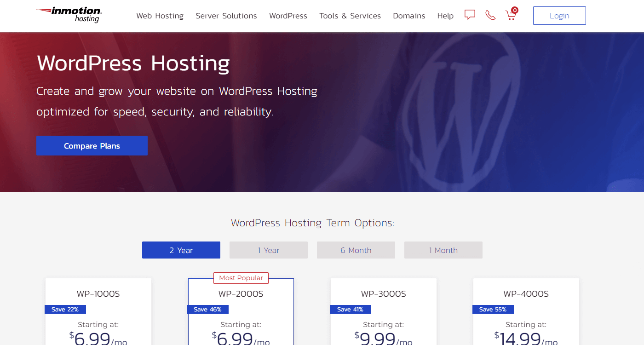Screen dimensions: 644x345
Task: Open the Server Solutions menu
Action: [x=226, y=16]
